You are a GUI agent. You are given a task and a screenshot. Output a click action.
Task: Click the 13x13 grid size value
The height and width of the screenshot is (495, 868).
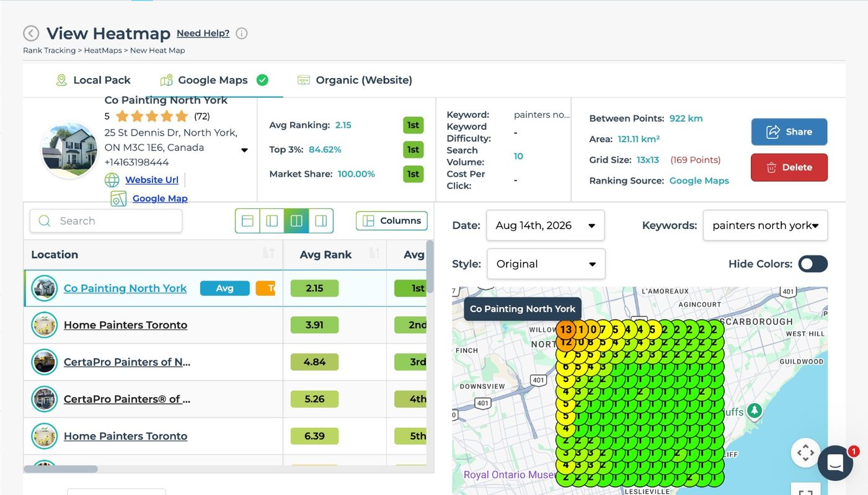[648, 160]
